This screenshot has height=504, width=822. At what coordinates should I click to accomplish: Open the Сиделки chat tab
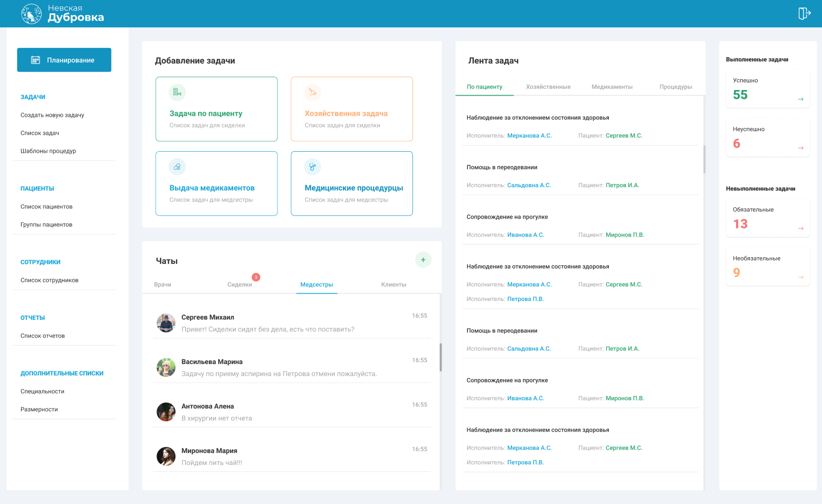coord(240,284)
